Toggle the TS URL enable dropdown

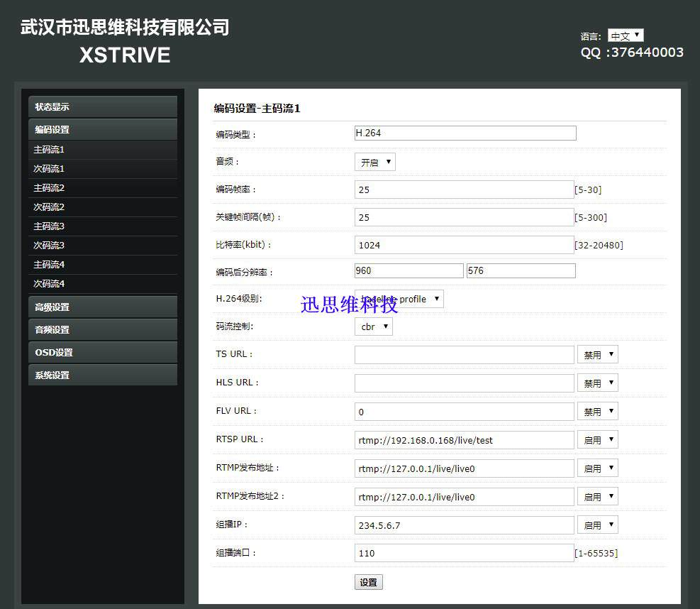[x=598, y=355]
